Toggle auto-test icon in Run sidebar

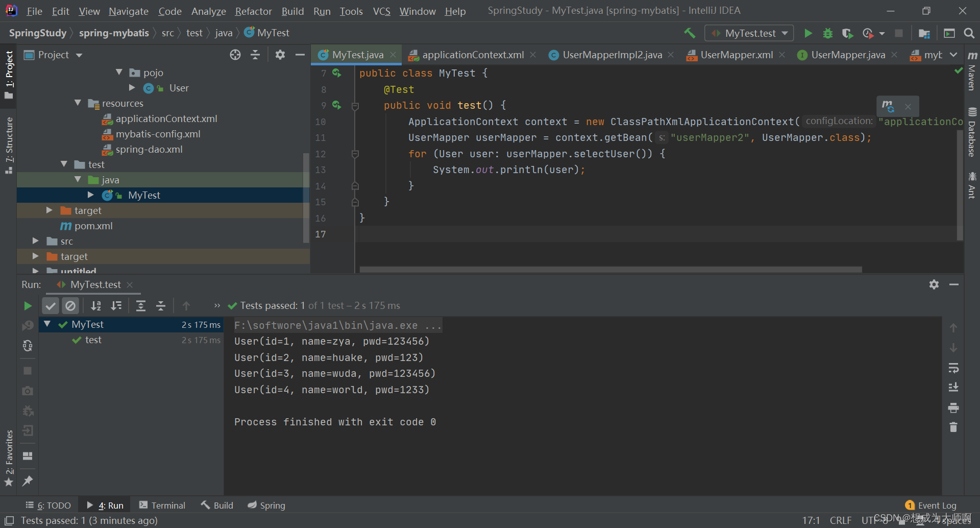[x=28, y=346]
